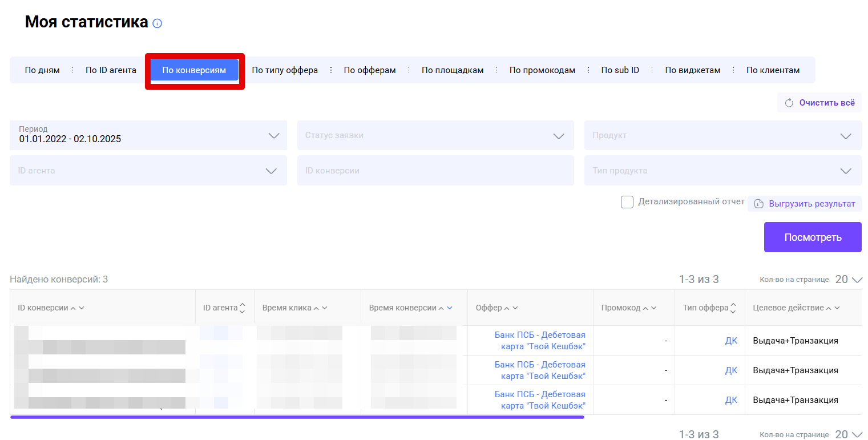The image size is (868, 440).
Task: Open the Продукт filter dropdown
Action: pos(722,135)
